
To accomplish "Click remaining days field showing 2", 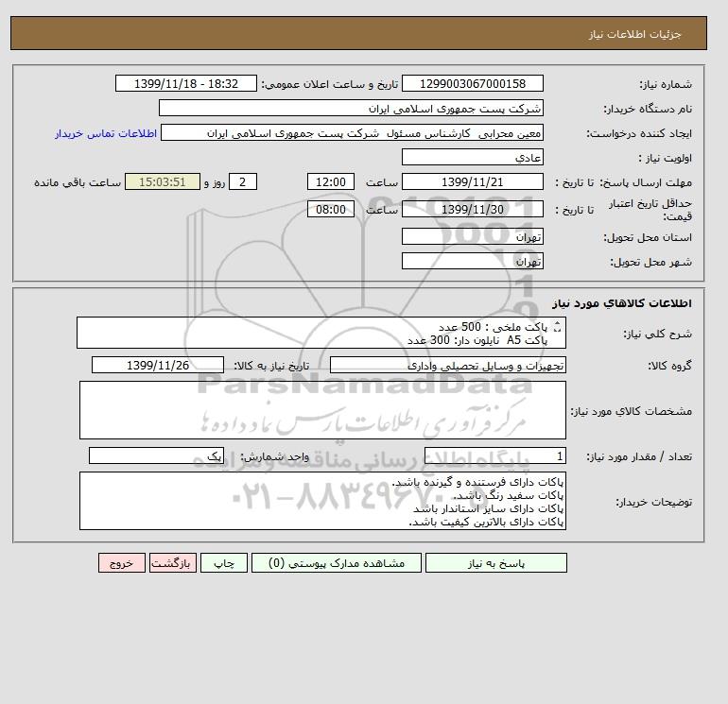I will pos(243,182).
